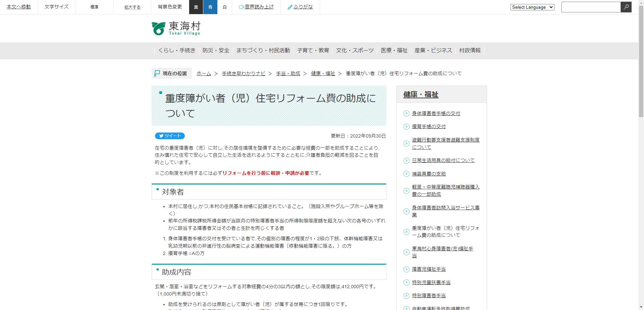Click 手続き早わかりナビ breadcrumb
The width and height of the screenshot is (644, 310).
coord(244,73)
